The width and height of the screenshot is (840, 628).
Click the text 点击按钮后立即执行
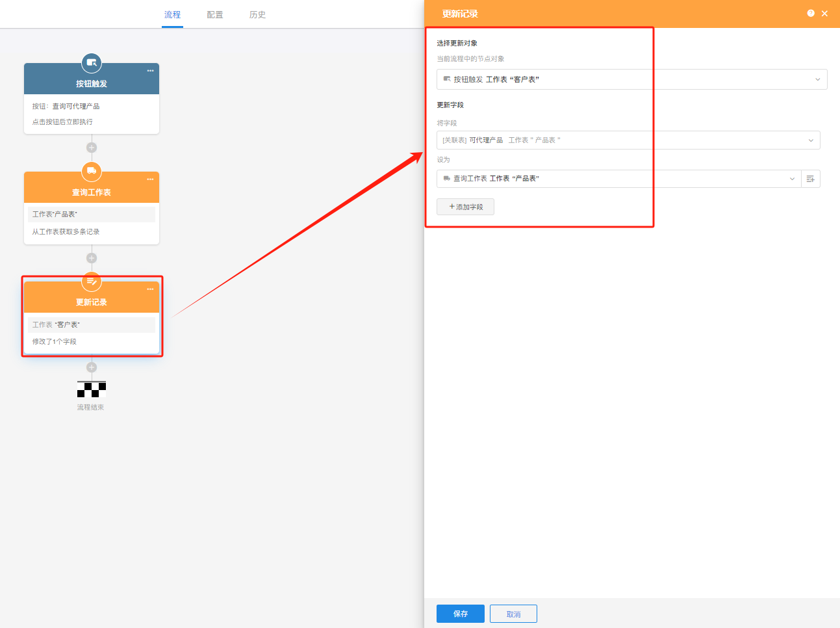tap(62, 122)
